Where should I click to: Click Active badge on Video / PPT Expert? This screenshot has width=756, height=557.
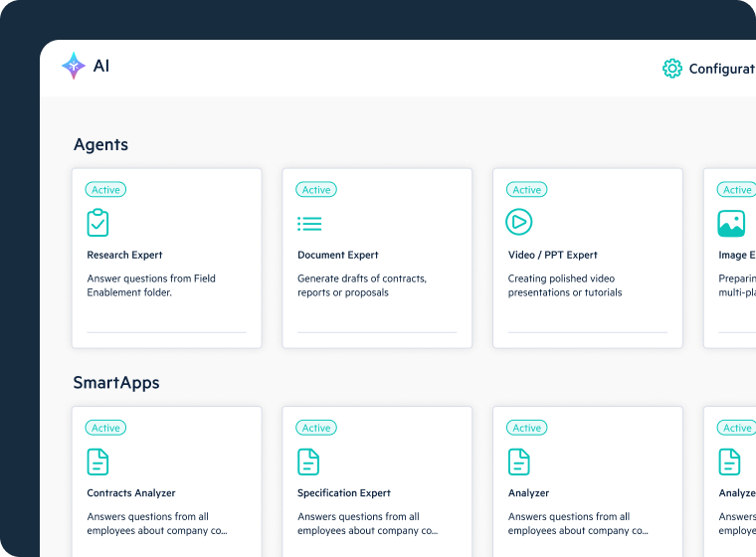tap(527, 190)
